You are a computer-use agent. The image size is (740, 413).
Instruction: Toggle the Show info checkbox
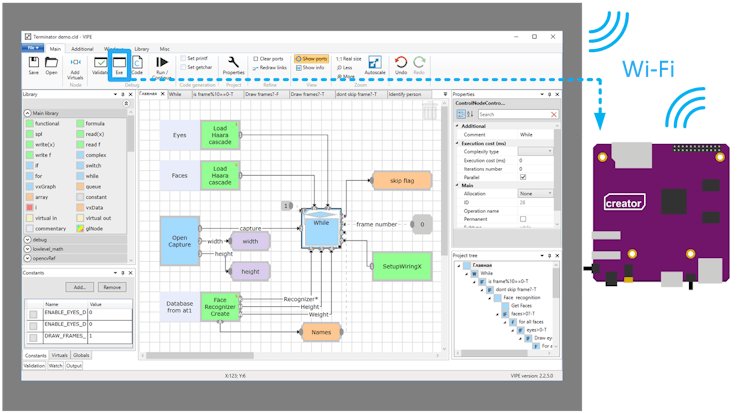point(299,68)
